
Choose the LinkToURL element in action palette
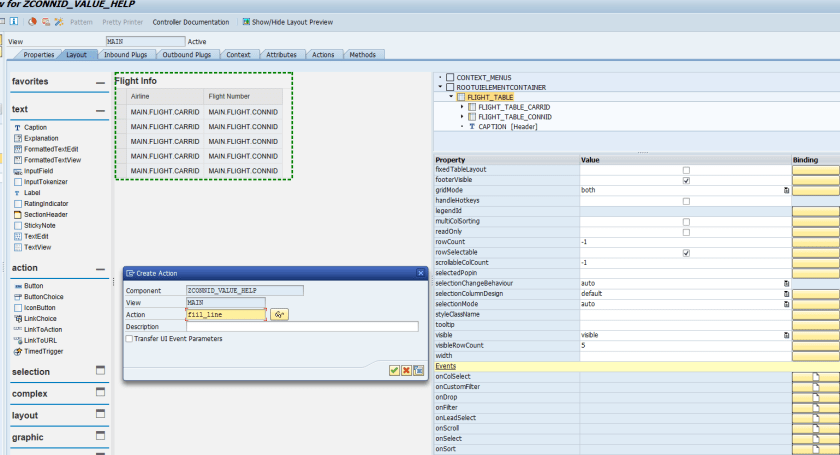(38, 340)
